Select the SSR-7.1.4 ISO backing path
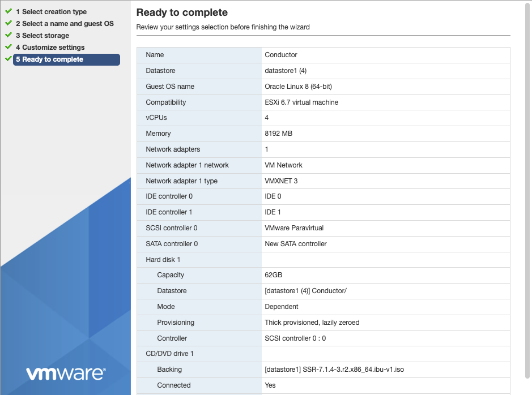532x395 pixels. pyautogui.click(x=334, y=370)
